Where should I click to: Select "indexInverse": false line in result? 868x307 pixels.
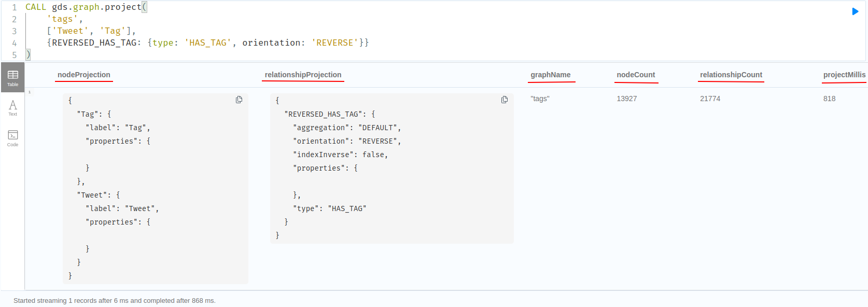340,155
